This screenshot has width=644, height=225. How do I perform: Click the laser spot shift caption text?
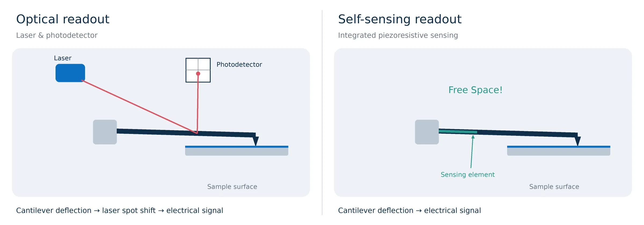(129, 211)
